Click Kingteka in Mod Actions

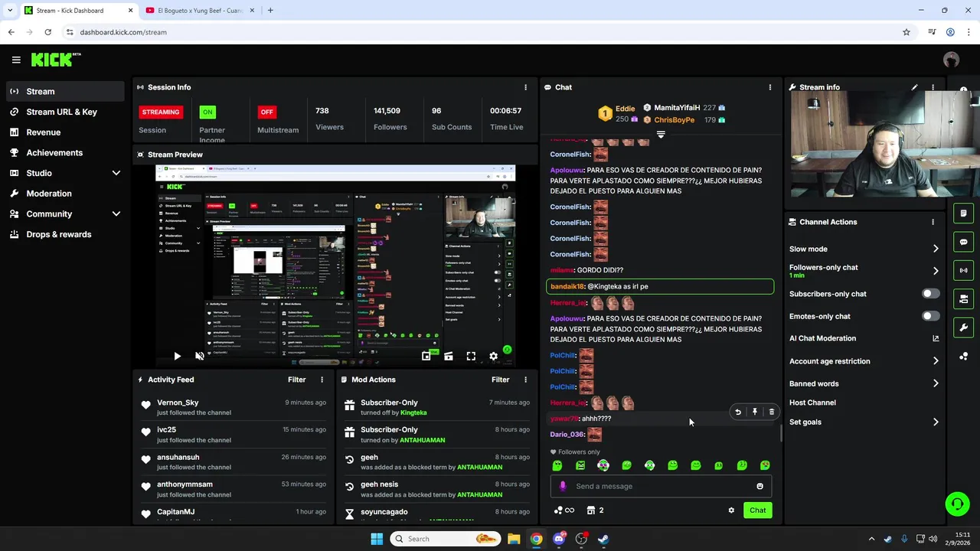pyautogui.click(x=413, y=412)
